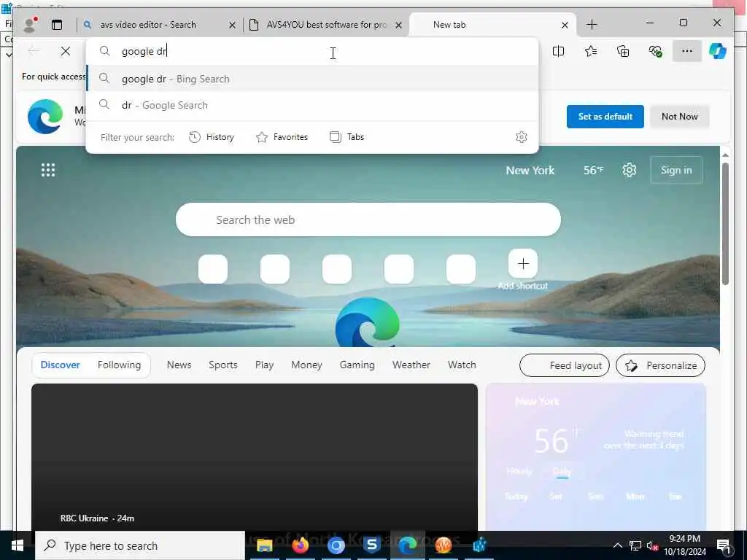Open the RBC Ukraine news card
The height and width of the screenshot is (560, 747).
click(x=255, y=457)
